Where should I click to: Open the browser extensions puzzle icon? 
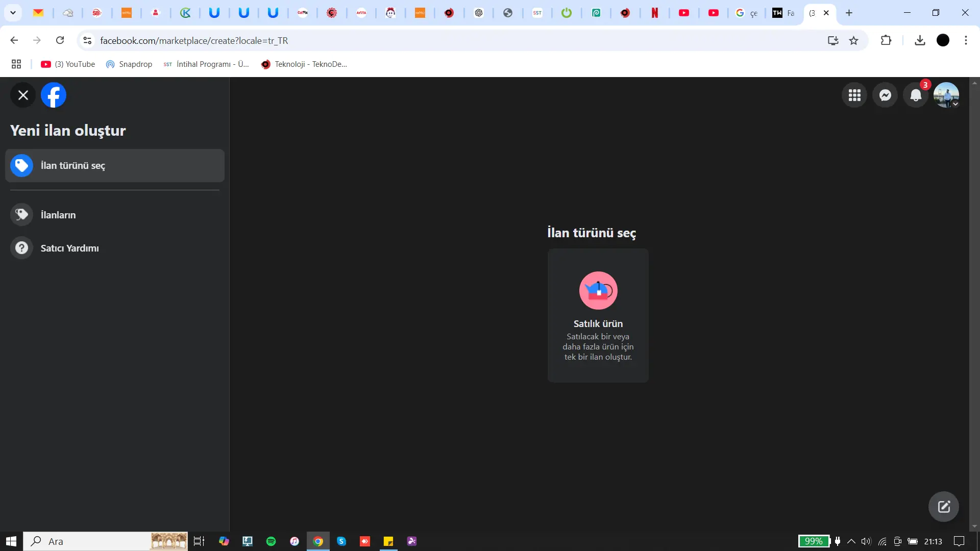[x=886, y=41]
